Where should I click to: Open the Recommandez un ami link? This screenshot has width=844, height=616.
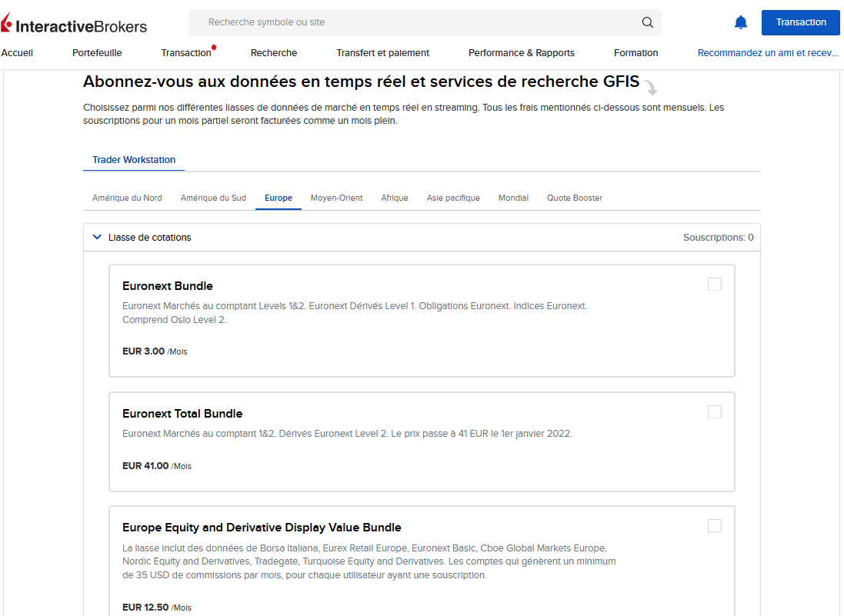pyautogui.click(x=768, y=53)
